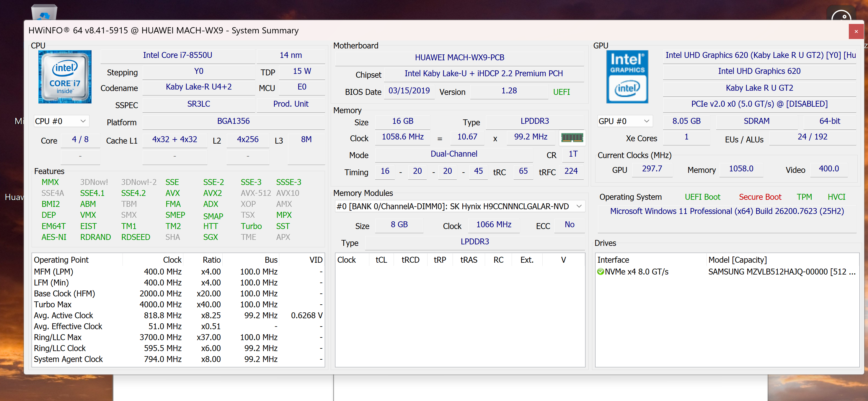The image size is (868, 401).
Task: Click the Secure Boot indicator
Action: 760,197
